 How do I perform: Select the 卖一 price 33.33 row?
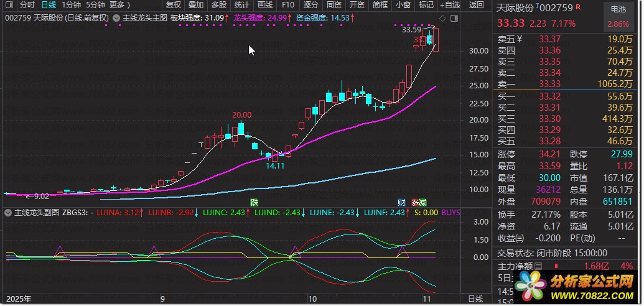[x=566, y=84]
